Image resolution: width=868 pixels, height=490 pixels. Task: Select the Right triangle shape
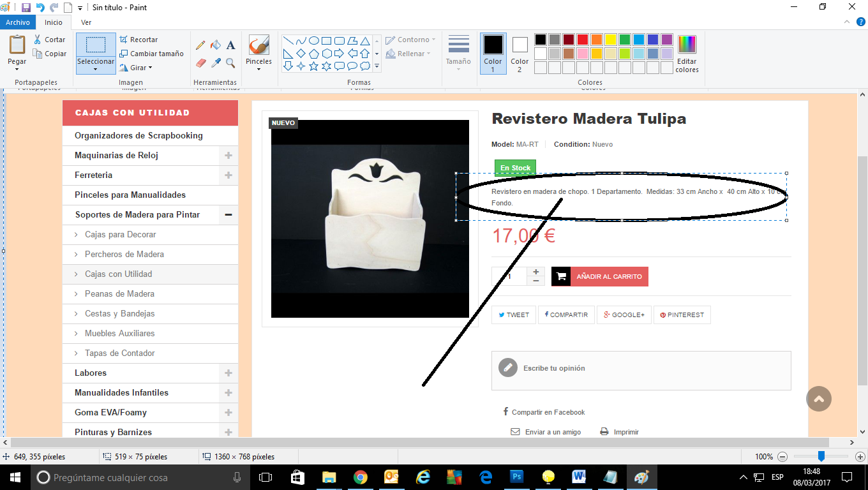(288, 53)
